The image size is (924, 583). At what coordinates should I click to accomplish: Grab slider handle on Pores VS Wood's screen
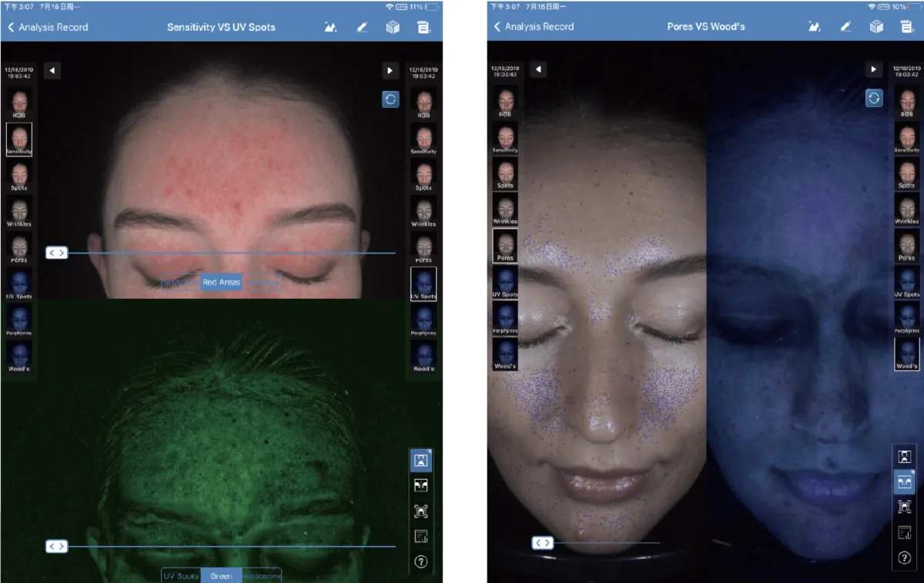coord(543,543)
